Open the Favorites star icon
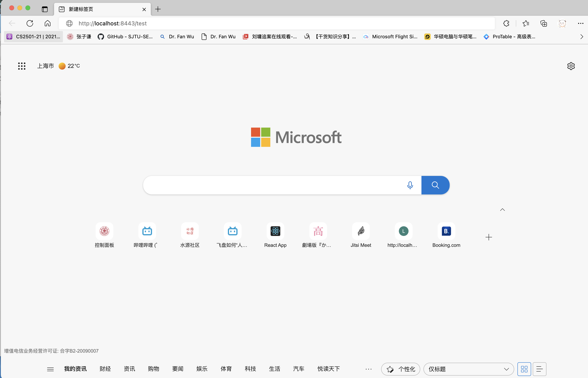Image resolution: width=588 pixels, height=378 pixels. (x=526, y=23)
